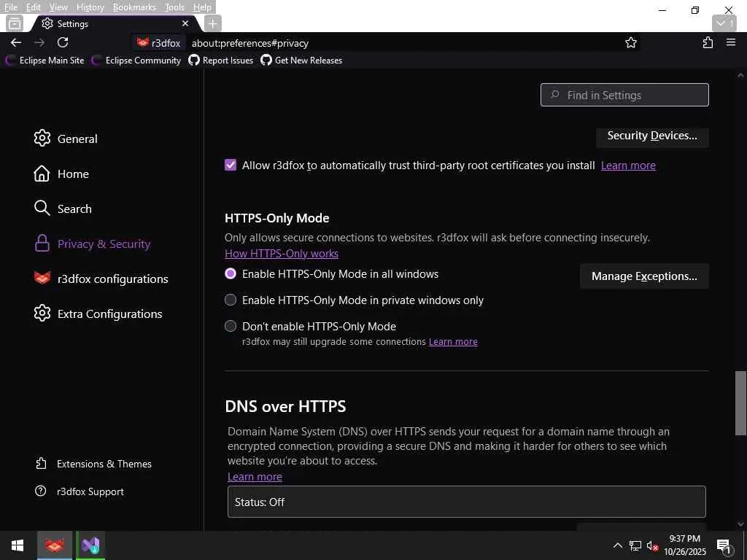This screenshot has width=747, height=560.
Task: Uncheck automatically trust third-party root certificates
Action: (231, 166)
